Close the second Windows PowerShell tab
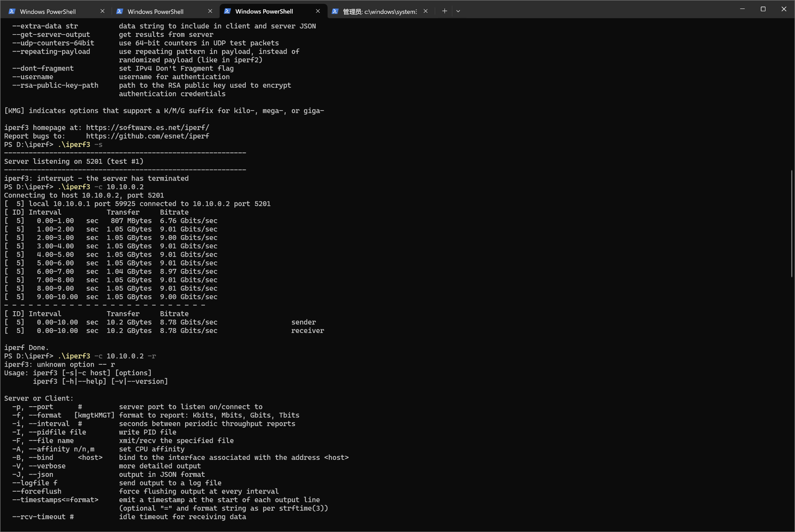 (x=210, y=11)
